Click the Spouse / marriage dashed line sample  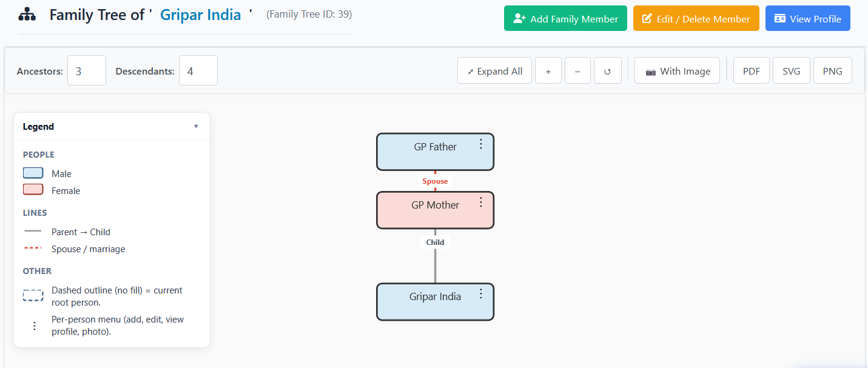click(33, 248)
